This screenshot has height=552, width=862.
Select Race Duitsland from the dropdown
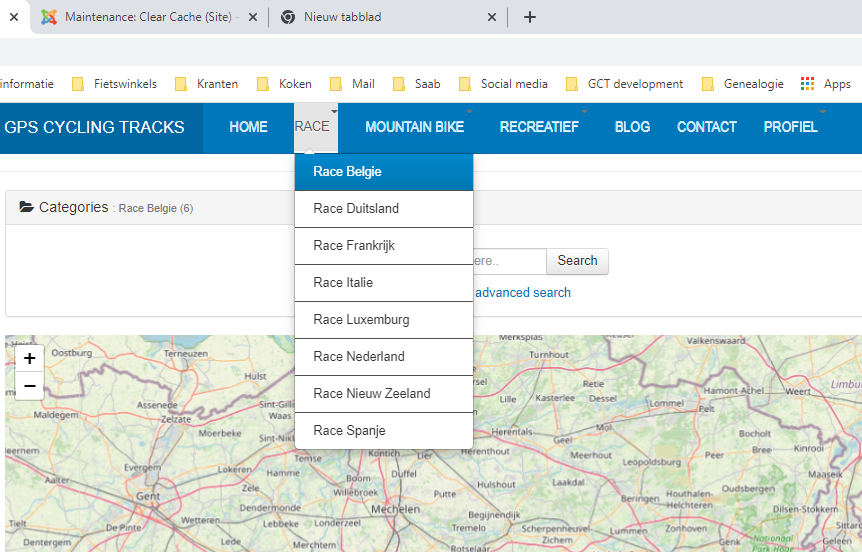point(356,209)
